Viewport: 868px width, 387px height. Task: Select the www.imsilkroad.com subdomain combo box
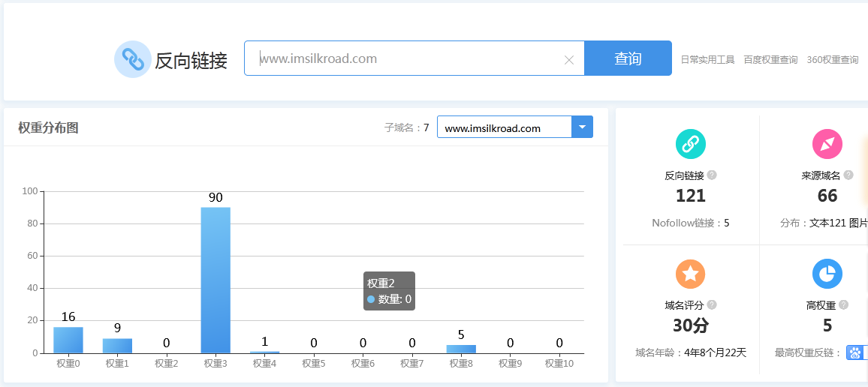[x=504, y=127]
